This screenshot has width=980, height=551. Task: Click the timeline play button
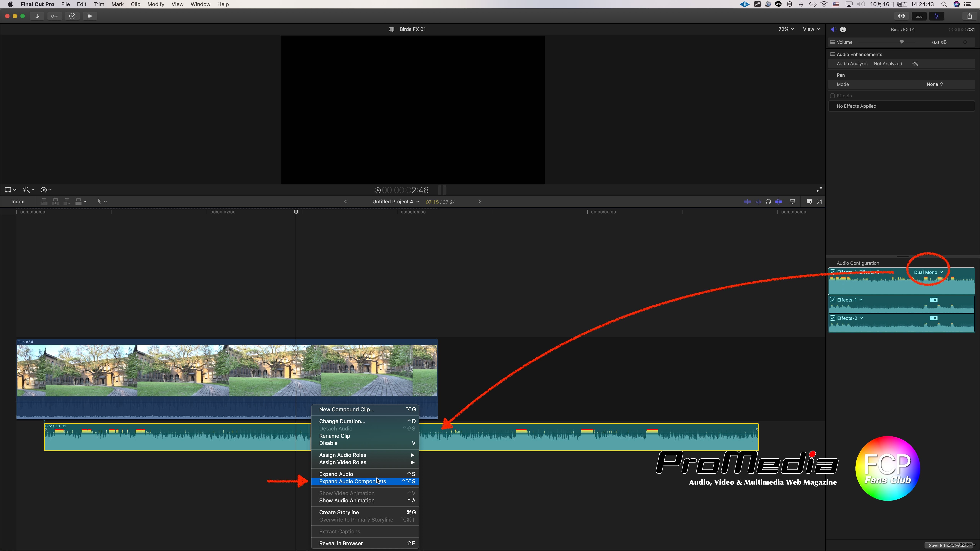(377, 190)
